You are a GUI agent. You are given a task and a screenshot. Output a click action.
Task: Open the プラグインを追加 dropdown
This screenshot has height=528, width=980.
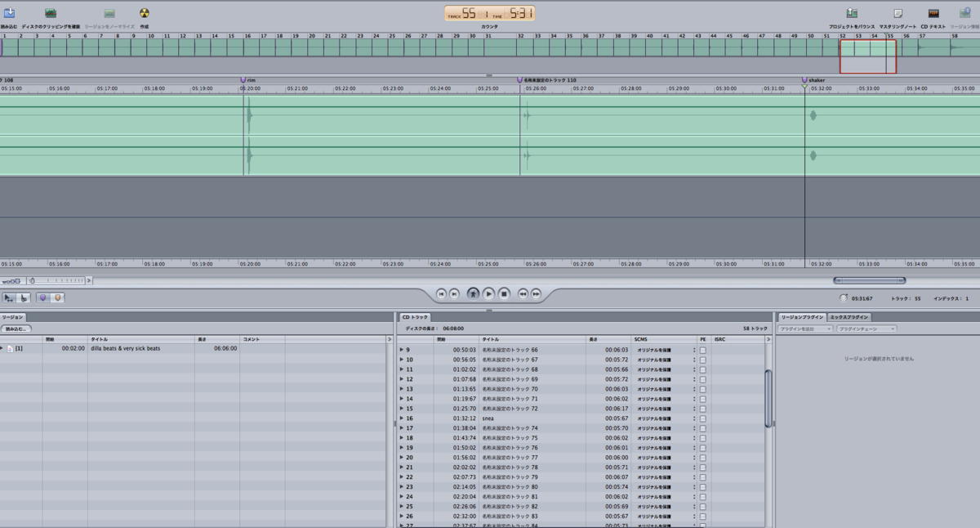point(805,329)
